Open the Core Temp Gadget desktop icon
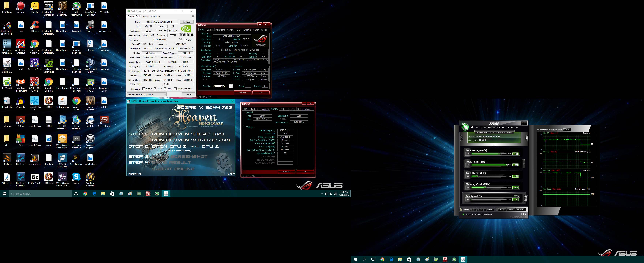The image size is (644, 263). point(35,47)
